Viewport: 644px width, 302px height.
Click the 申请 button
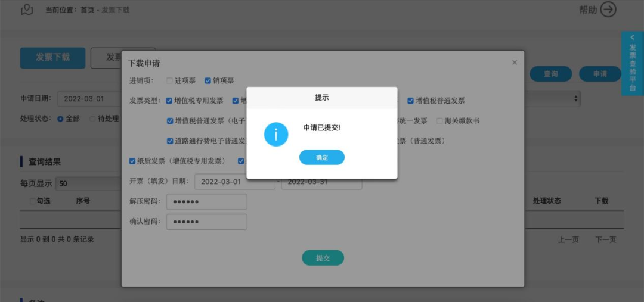pos(600,74)
